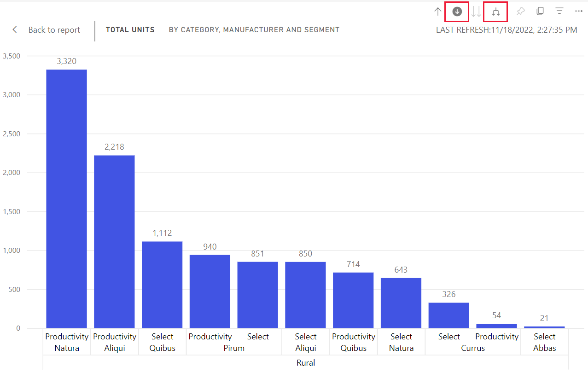588x373 pixels.
Task: Select the Select Pirum bar
Action: pyautogui.click(x=258, y=295)
